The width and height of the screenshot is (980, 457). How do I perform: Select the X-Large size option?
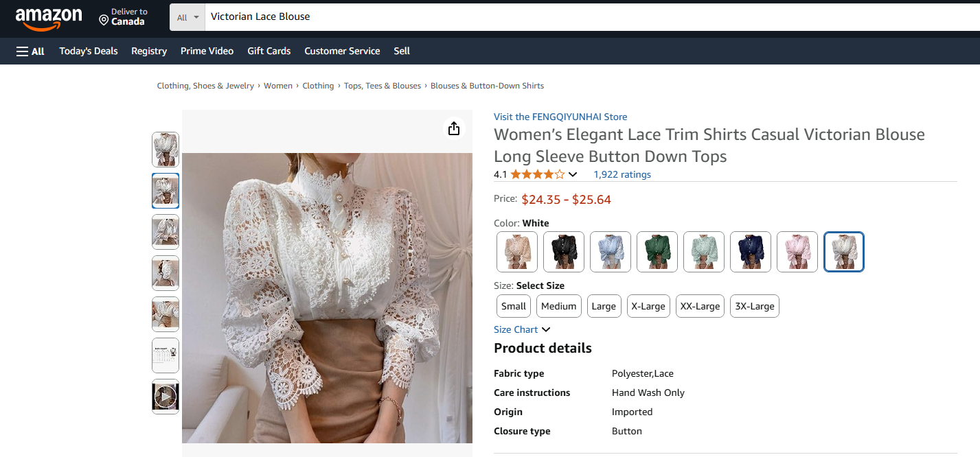pyautogui.click(x=648, y=306)
